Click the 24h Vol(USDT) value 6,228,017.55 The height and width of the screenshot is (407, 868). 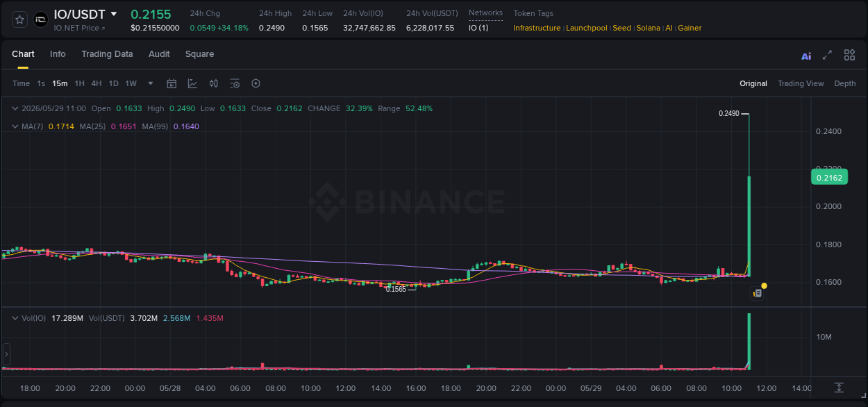[x=430, y=28]
